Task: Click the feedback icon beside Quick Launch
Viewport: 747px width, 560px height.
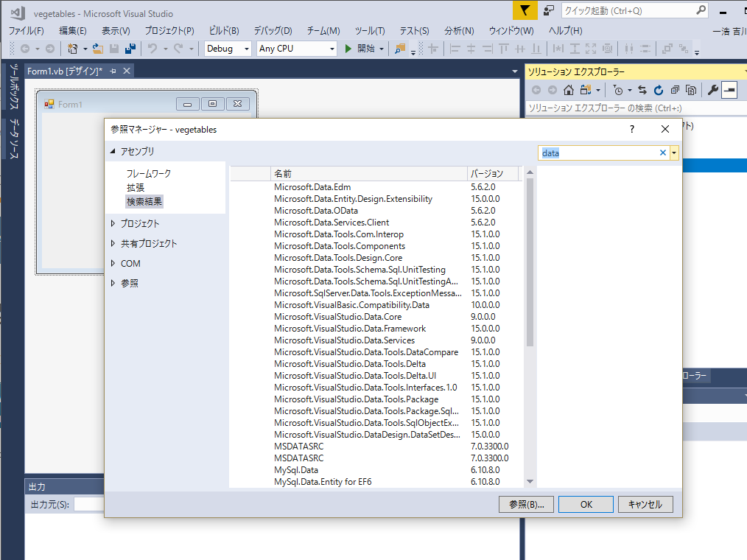Action: (549, 10)
